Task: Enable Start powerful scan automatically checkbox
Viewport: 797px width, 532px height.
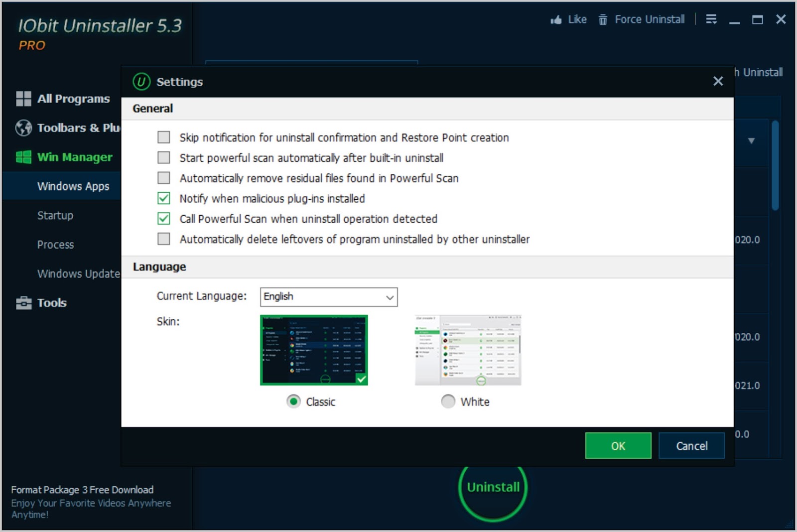Action: point(163,157)
